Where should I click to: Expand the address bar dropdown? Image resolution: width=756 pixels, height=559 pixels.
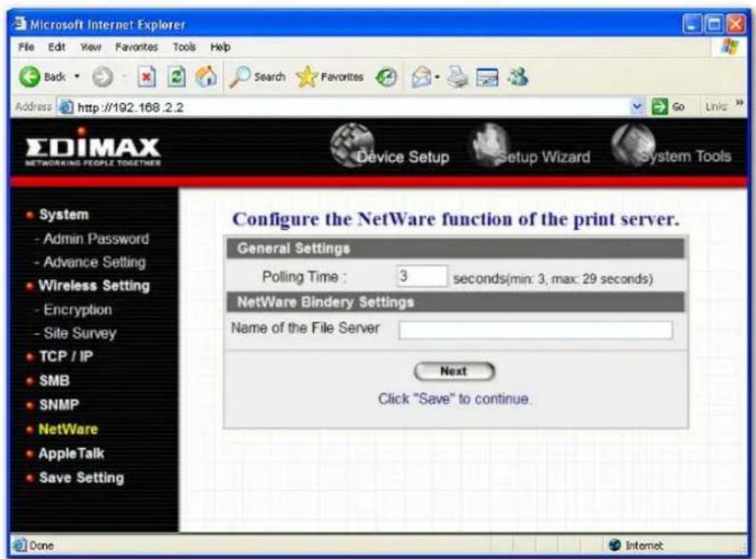638,106
